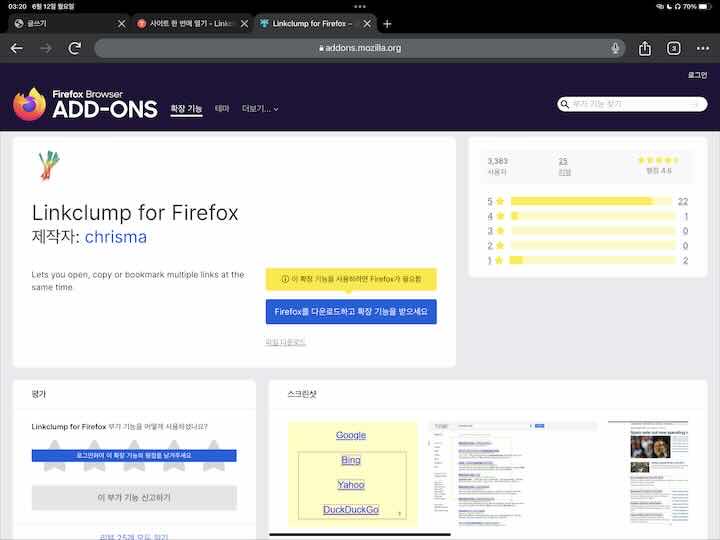Click the Linkclump for Firefox title
Viewport: 720px width, 540px height.
tap(135, 213)
